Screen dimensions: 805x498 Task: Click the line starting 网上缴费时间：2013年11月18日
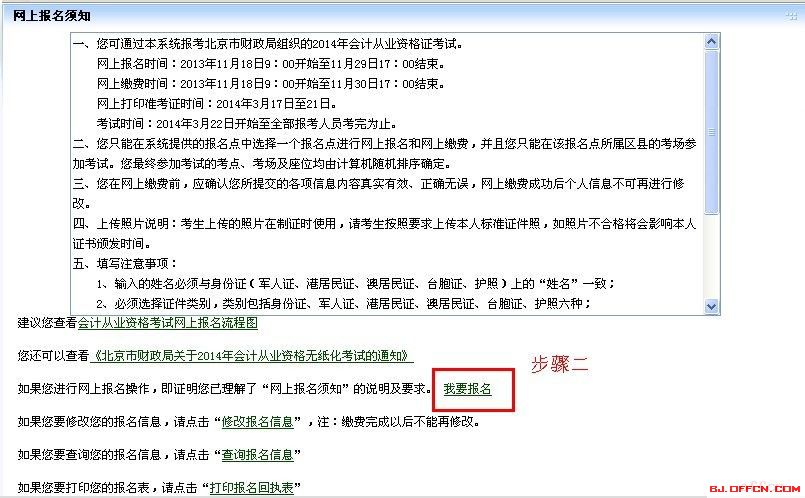pyautogui.click(x=271, y=84)
